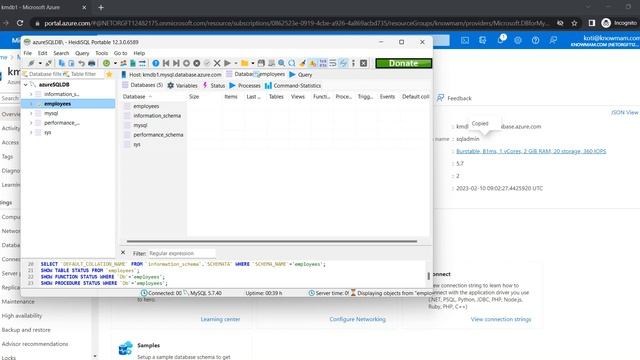Image resolution: width=640 pixels, height=360 pixels.
Task: Switch to the Query tab
Action: (301, 75)
